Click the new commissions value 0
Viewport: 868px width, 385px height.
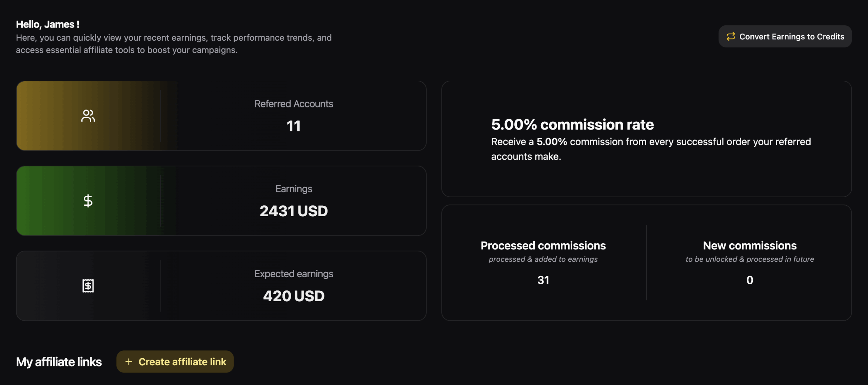pyautogui.click(x=750, y=280)
